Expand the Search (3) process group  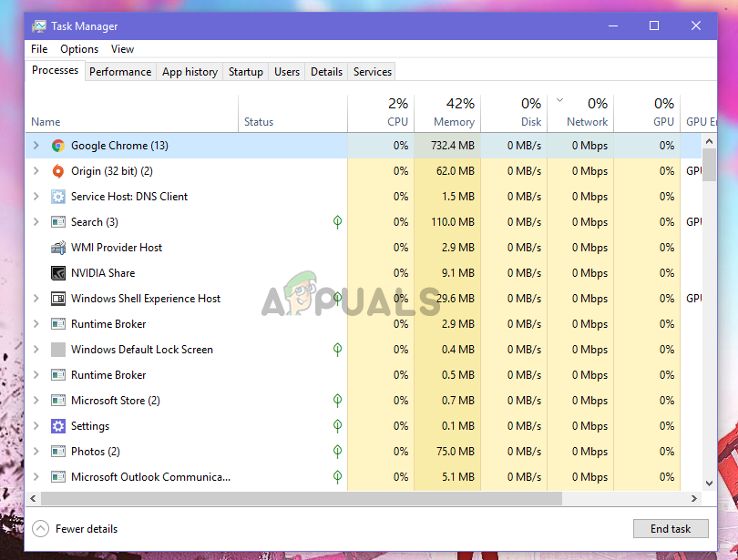pos(36,222)
